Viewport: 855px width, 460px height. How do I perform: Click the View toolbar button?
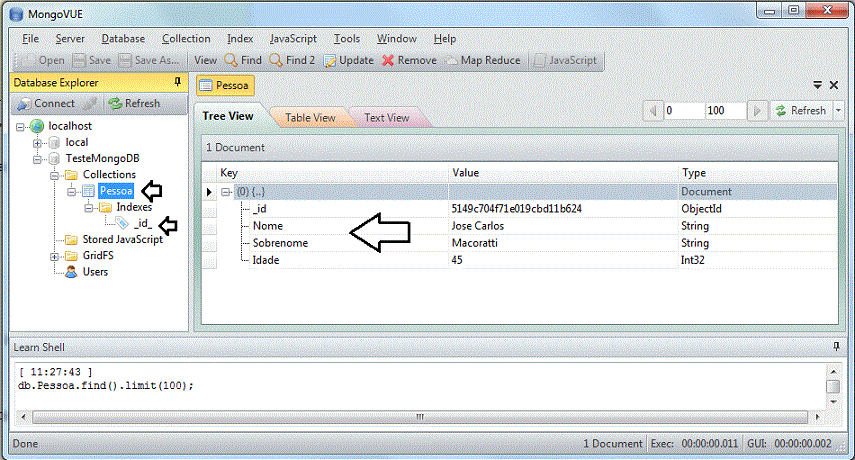206,60
